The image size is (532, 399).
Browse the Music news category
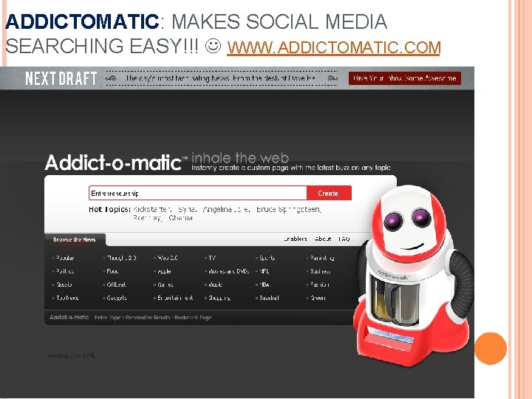click(x=216, y=284)
